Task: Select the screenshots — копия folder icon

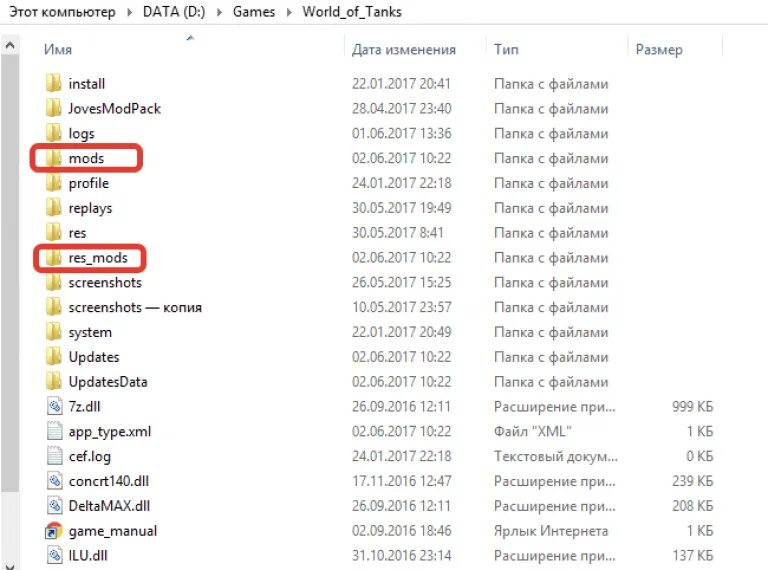Action: pyautogui.click(x=53, y=307)
